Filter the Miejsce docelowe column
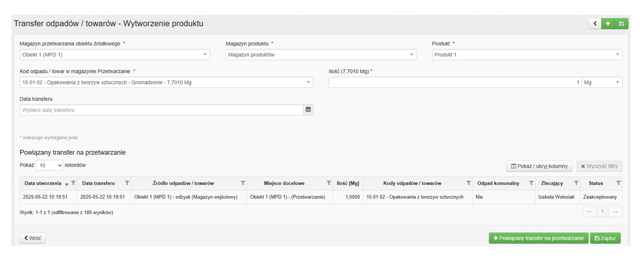The image size is (644, 260). [329, 183]
